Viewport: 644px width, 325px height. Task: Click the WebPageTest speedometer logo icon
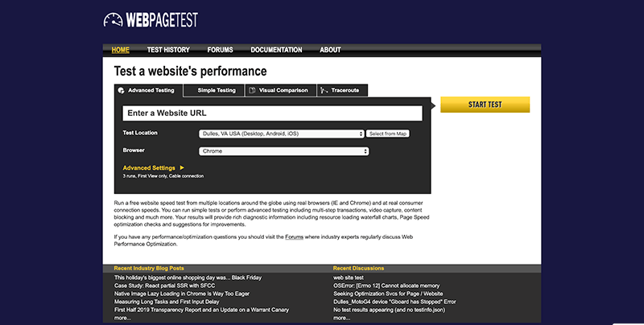[113, 19]
